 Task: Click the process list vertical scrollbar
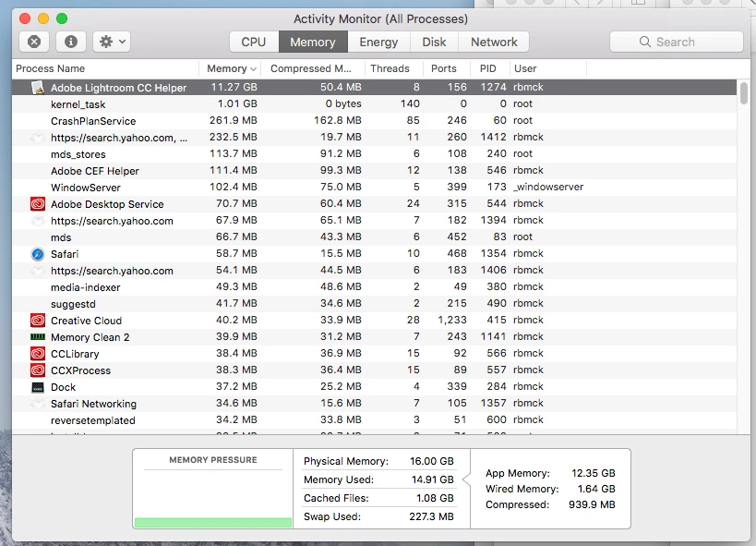coord(743,93)
